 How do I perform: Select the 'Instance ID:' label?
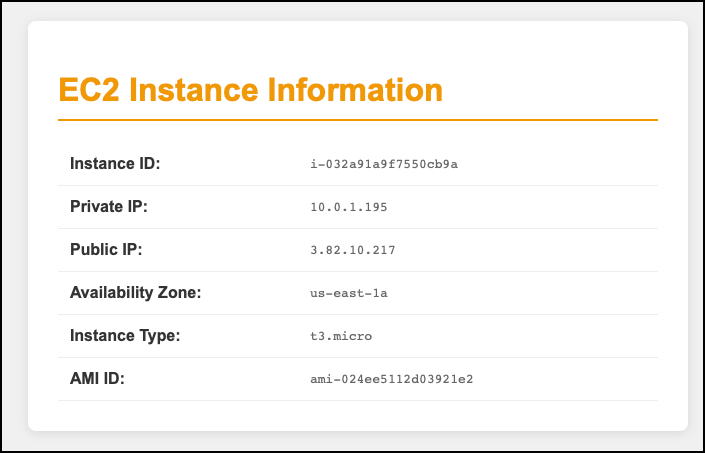(115, 164)
